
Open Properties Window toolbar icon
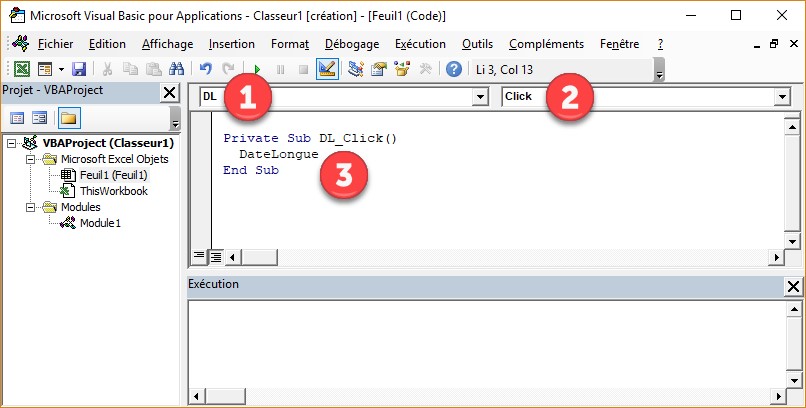pyautogui.click(x=379, y=69)
